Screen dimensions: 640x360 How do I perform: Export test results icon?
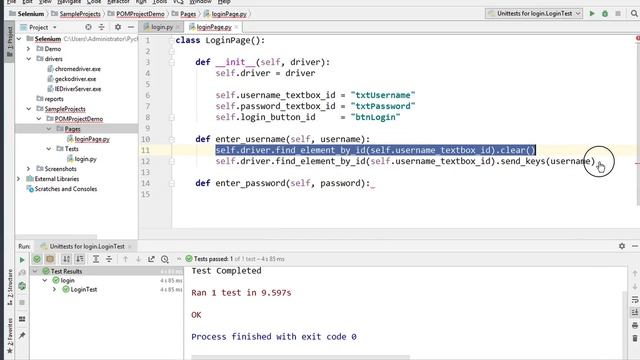point(151,259)
